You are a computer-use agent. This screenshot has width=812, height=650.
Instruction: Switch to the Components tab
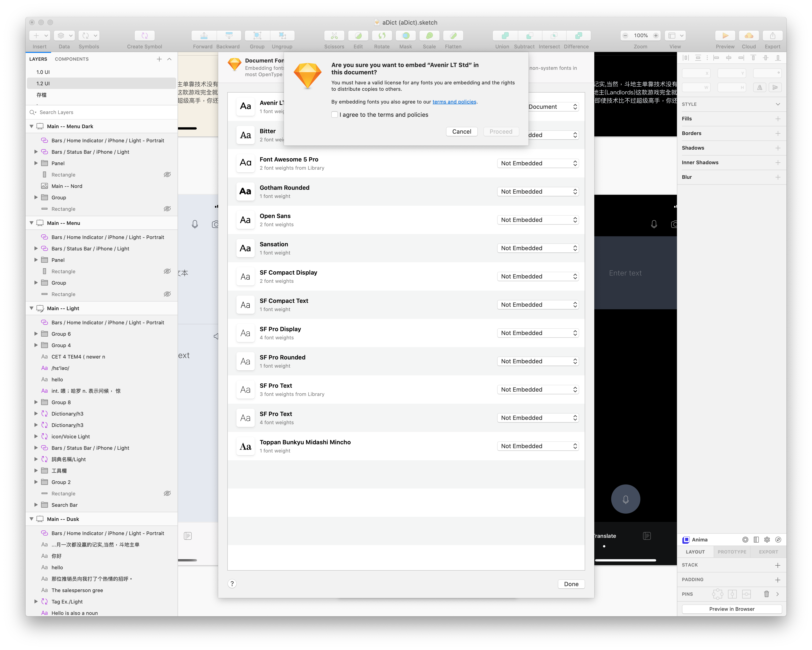(72, 59)
